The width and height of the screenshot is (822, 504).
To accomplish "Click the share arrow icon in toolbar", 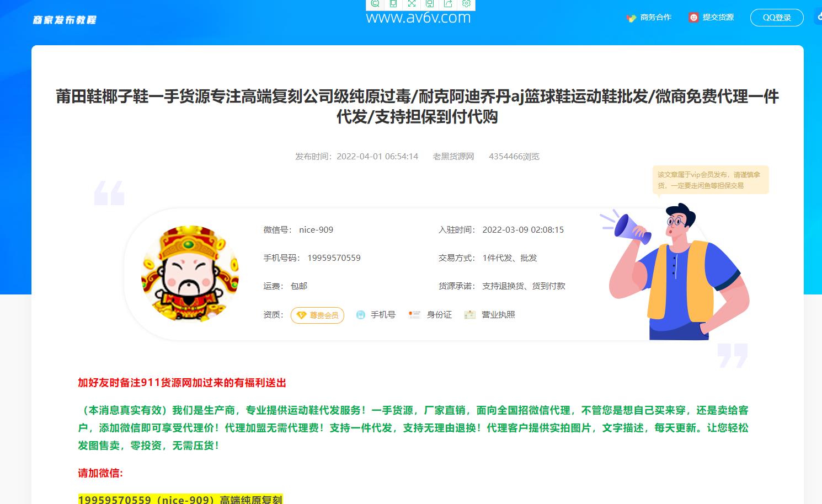I will 448,4.
